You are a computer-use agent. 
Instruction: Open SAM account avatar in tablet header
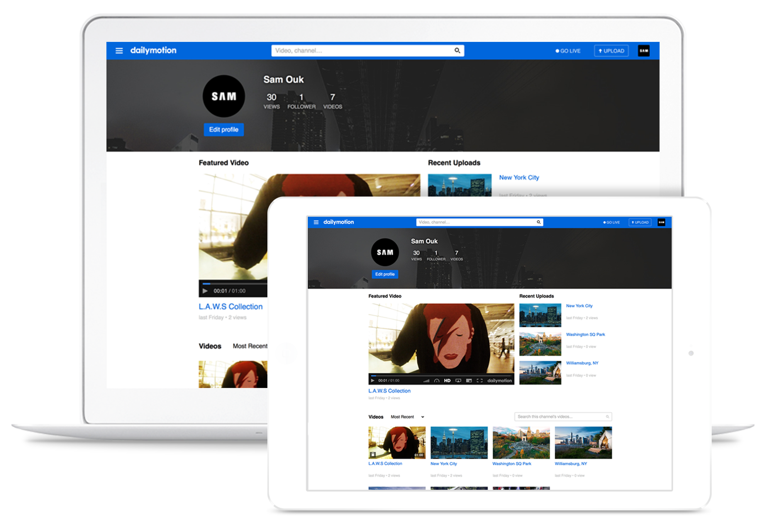661,222
